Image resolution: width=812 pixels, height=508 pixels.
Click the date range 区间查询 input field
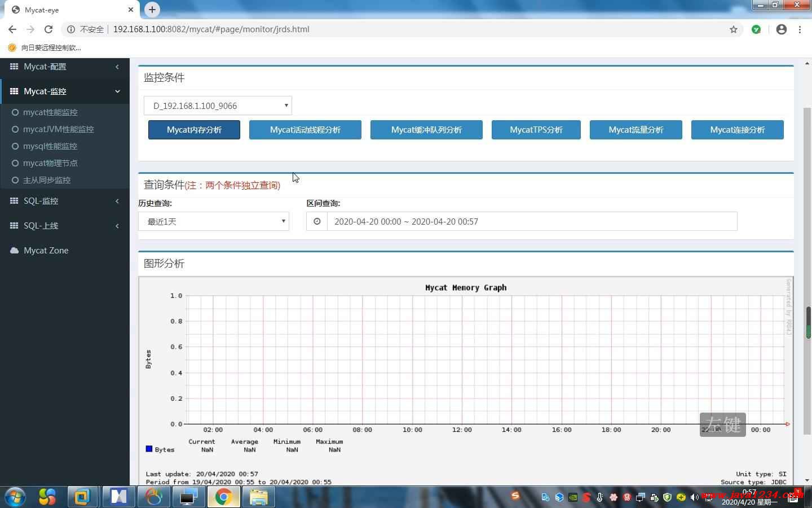coord(532,221)
